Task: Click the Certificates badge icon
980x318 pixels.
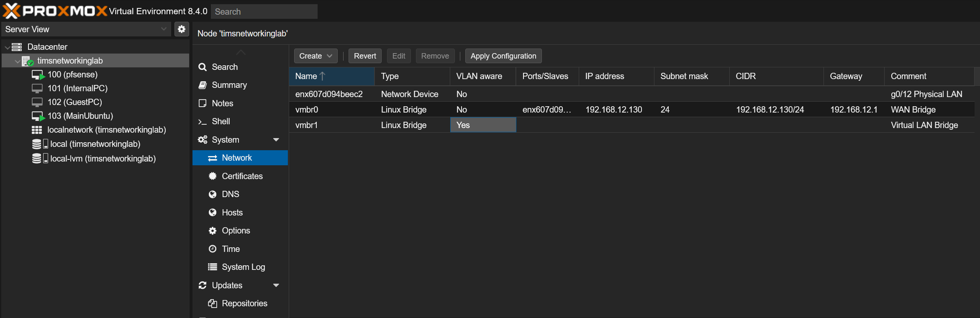Action: pyautogui.click(x=213, y=176)
